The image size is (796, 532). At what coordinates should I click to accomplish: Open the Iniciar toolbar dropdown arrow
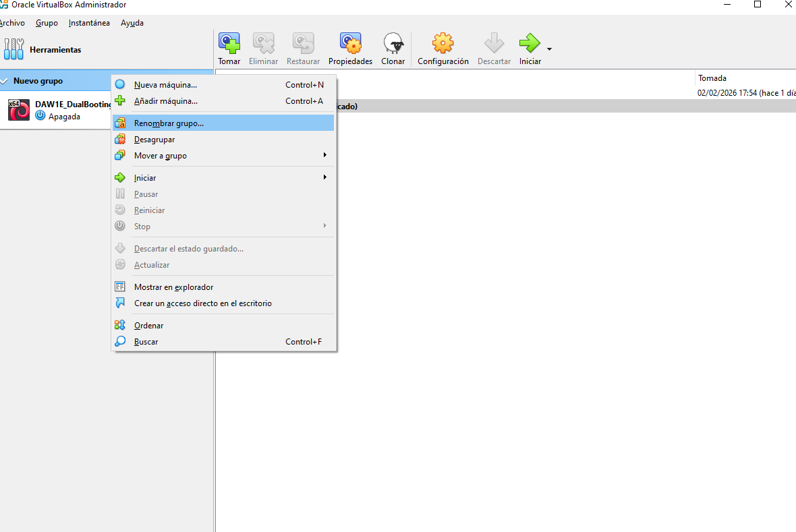tap(549, 49)
